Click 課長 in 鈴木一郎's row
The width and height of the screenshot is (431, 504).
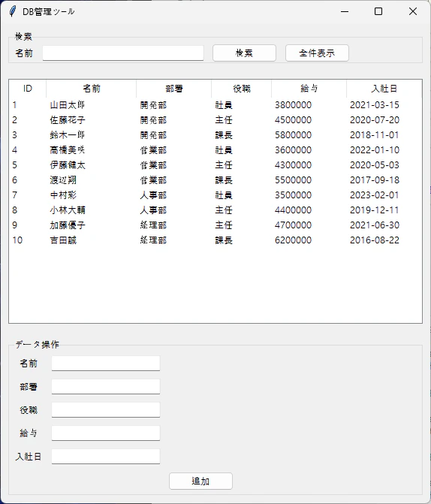coord(224,135)
